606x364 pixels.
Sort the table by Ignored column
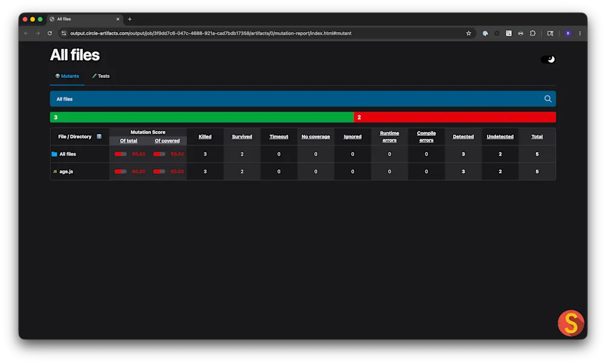(x=352, y=136)
